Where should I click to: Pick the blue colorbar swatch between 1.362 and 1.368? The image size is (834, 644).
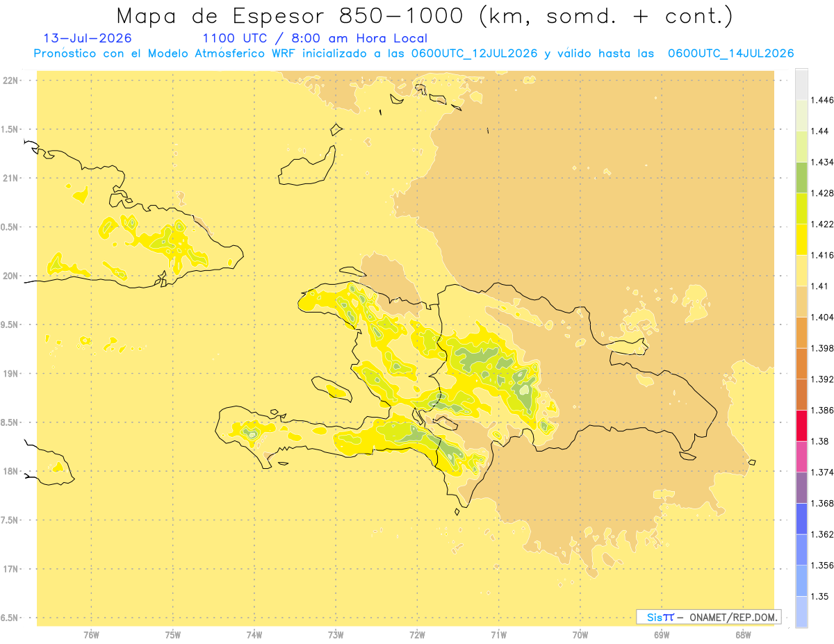[x=801, y=519]
